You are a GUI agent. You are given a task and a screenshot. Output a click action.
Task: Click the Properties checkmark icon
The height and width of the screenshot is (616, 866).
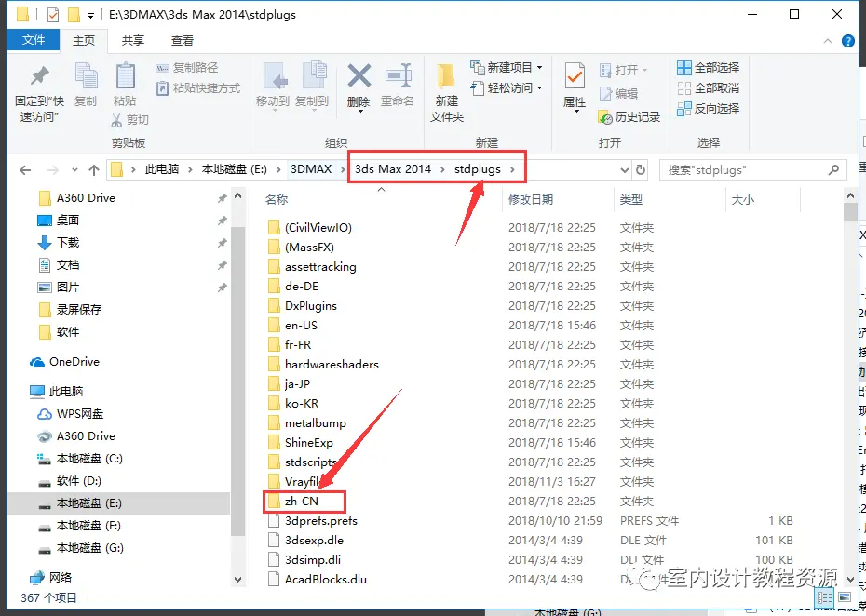(x=575, y=76)
